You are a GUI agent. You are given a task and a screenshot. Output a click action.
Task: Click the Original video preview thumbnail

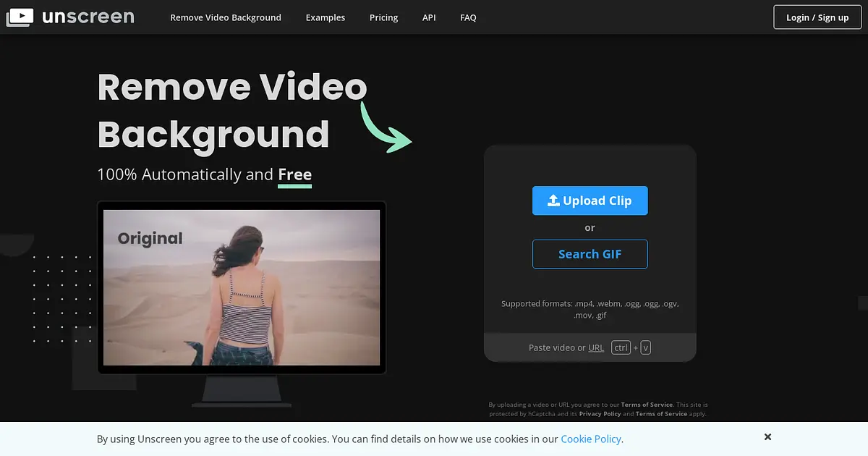click(x=242, y=287)
